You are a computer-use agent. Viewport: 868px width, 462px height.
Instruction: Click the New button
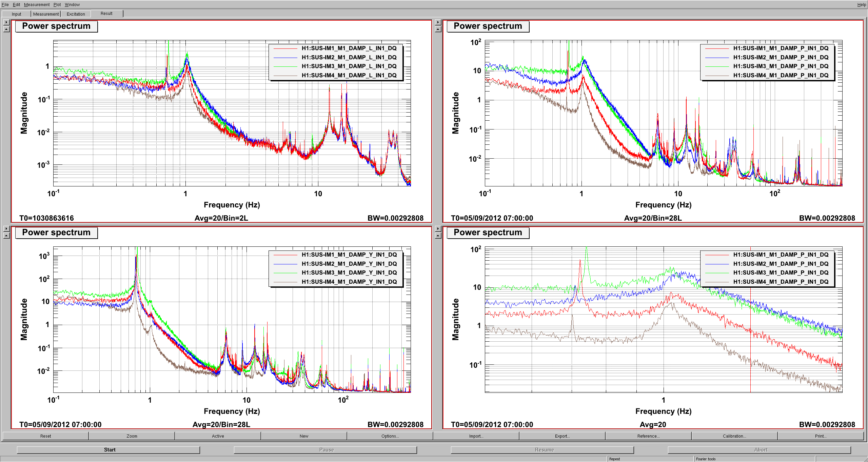[304, 436]
